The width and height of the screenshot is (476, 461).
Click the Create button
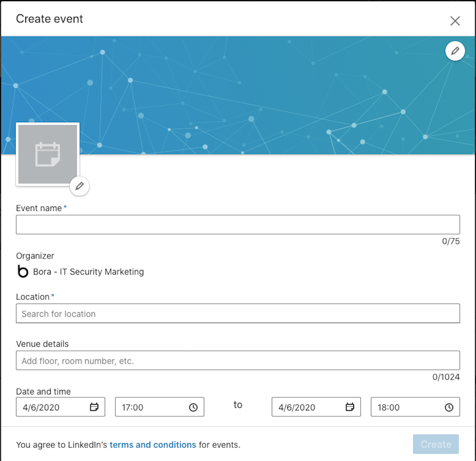click(435, 444)
